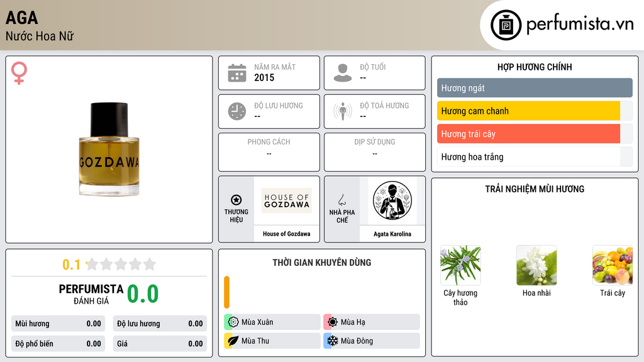Click the release year value 2015

click(x=264, y=77)
